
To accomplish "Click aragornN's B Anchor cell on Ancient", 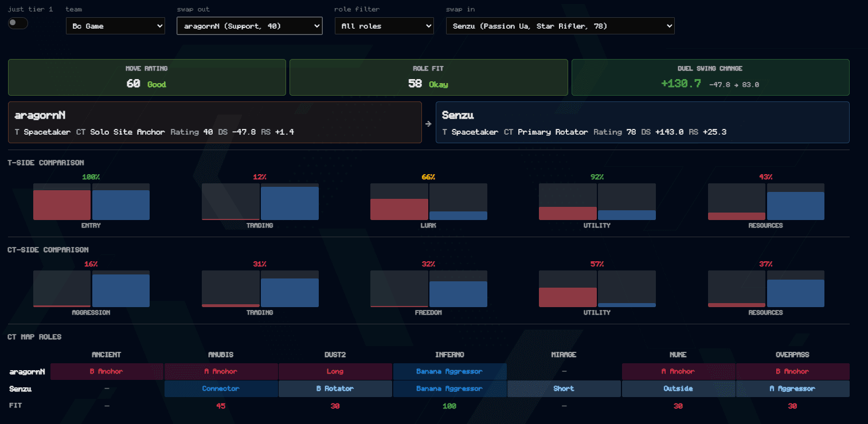I will (x=107, y=371).
